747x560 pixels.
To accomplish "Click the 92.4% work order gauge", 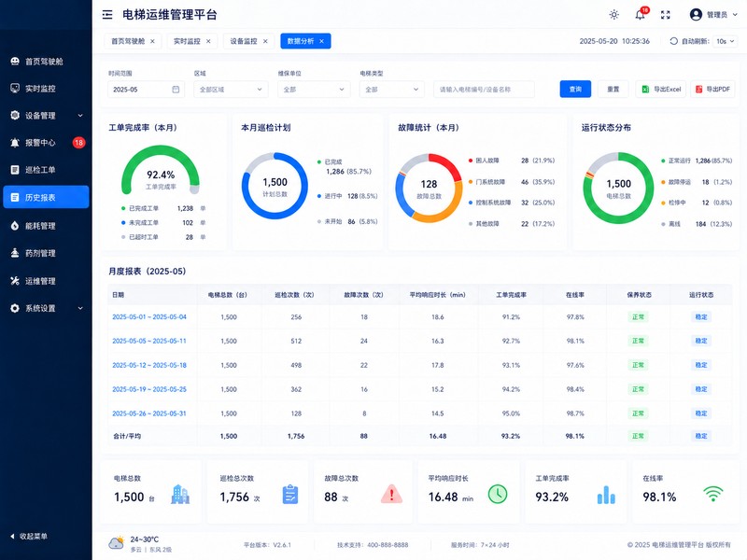I will tap(161, 172).
